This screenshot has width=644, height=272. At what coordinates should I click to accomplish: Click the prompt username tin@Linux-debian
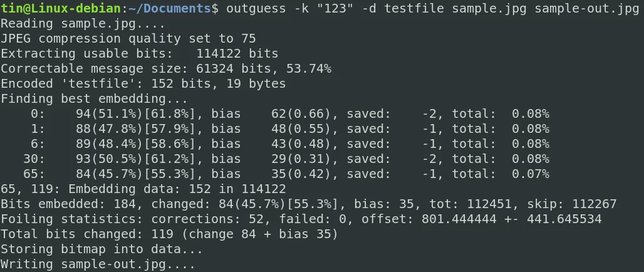tap(61, 8)
